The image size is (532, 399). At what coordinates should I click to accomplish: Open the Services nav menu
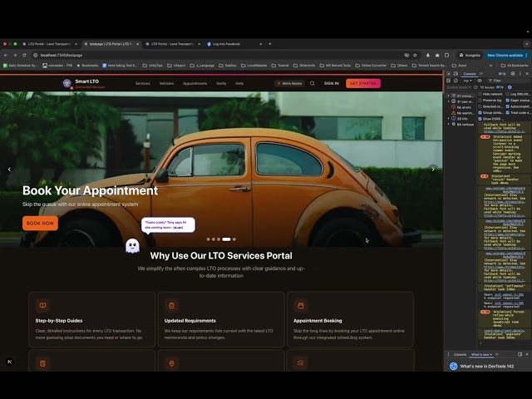[142, 83]
